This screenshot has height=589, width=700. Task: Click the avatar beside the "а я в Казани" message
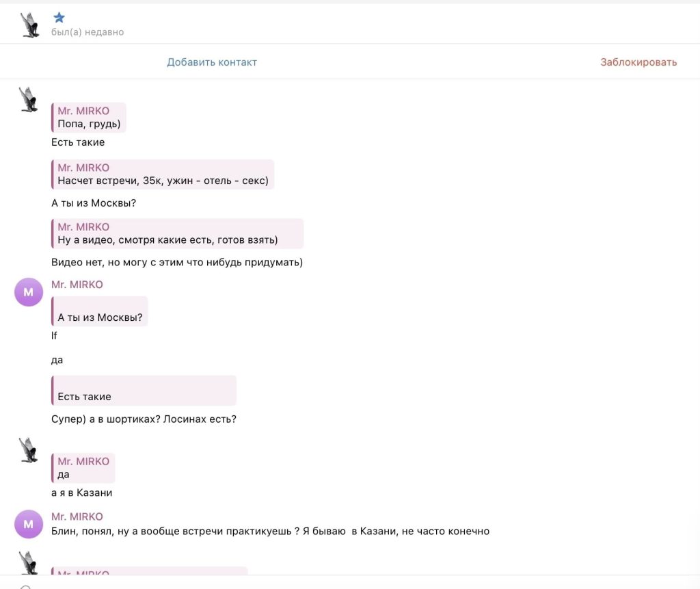point(28,449)
